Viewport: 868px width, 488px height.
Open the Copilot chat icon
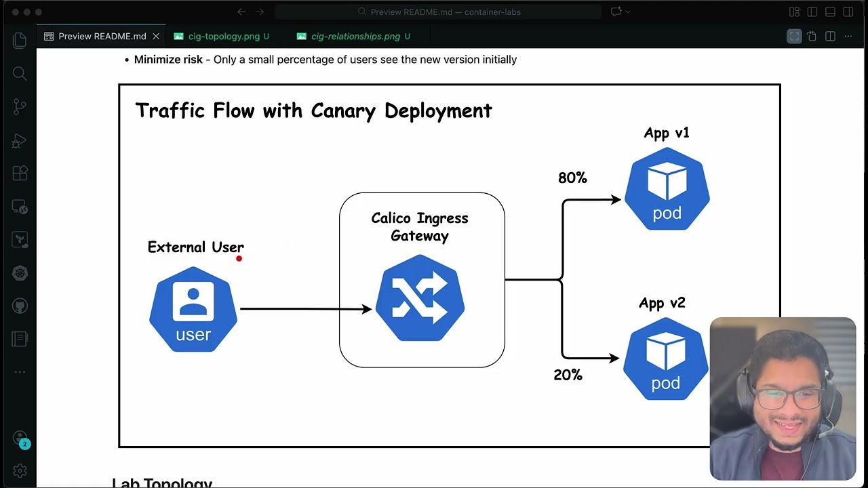(x=616, y=12)
